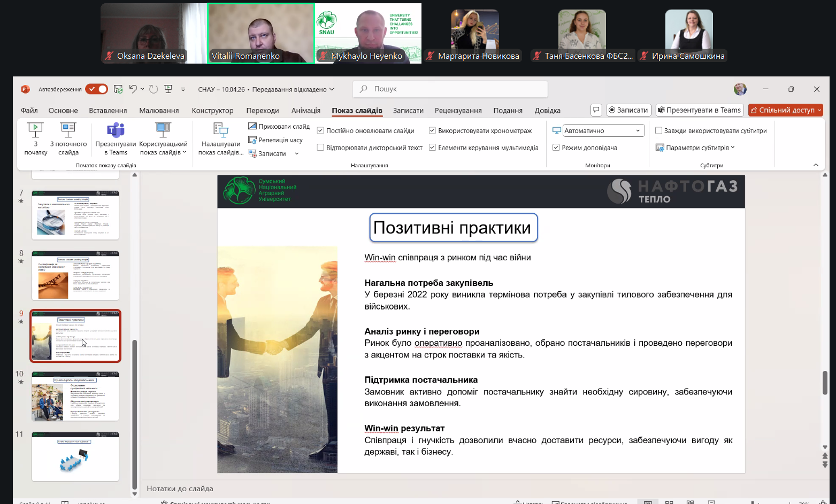Expand Subtitle settings (Параметри субтитрів)
Image resolution: width=836 pixels, height=504 pixels.
[x=695, y=148]
